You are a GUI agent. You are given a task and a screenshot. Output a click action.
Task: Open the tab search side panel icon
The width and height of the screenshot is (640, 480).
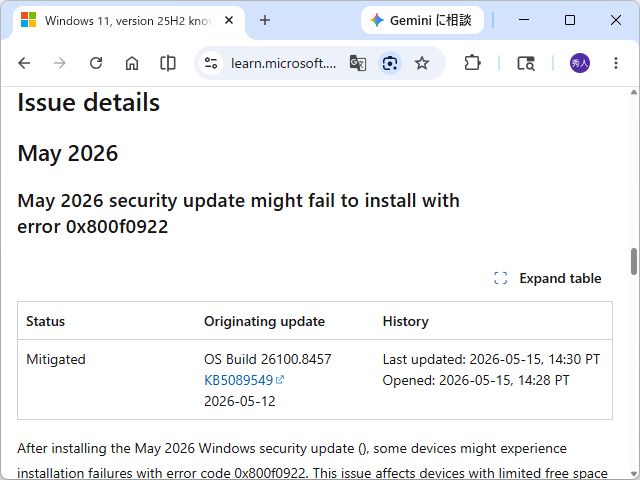(x=526, y=63)
